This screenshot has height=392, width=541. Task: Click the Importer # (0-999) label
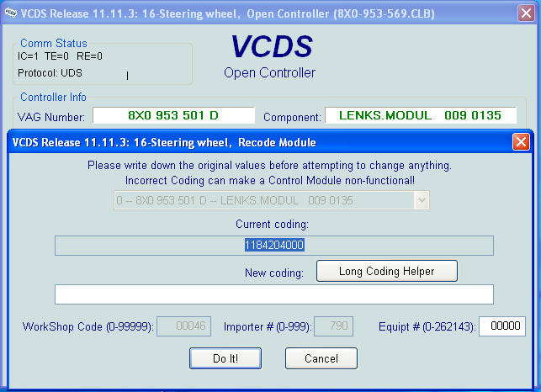[268, 326]
